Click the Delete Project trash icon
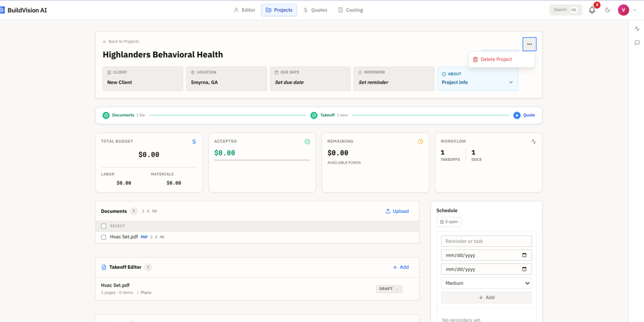Viewport: 644px width, 322px height. click(x=475, y=59)
